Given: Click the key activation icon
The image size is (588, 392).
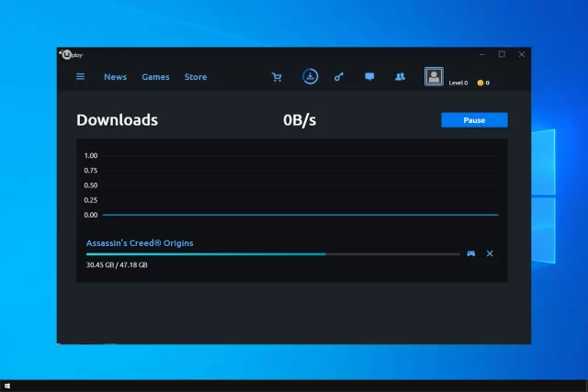Looking at the screenshot, I should 339,77.
